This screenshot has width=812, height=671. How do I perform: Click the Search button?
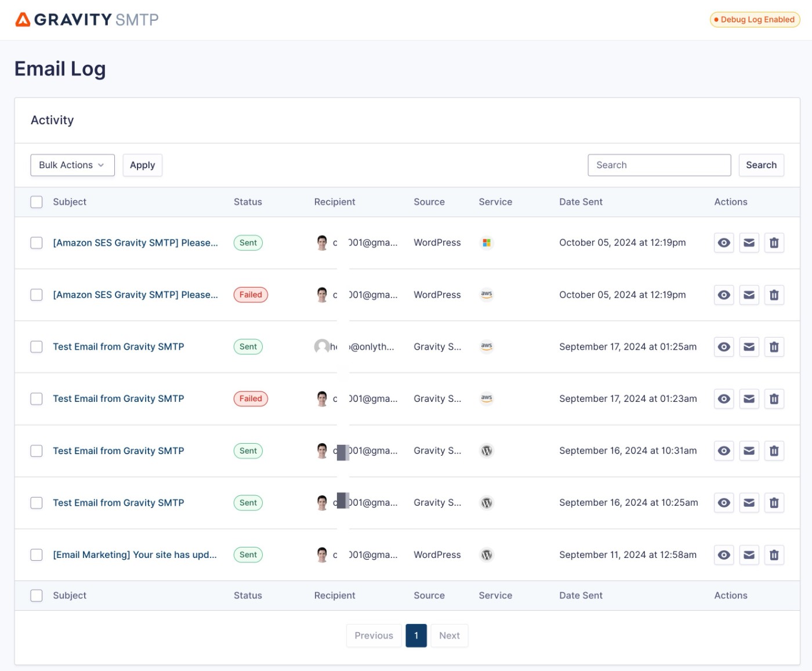click(x=762, y=165)
